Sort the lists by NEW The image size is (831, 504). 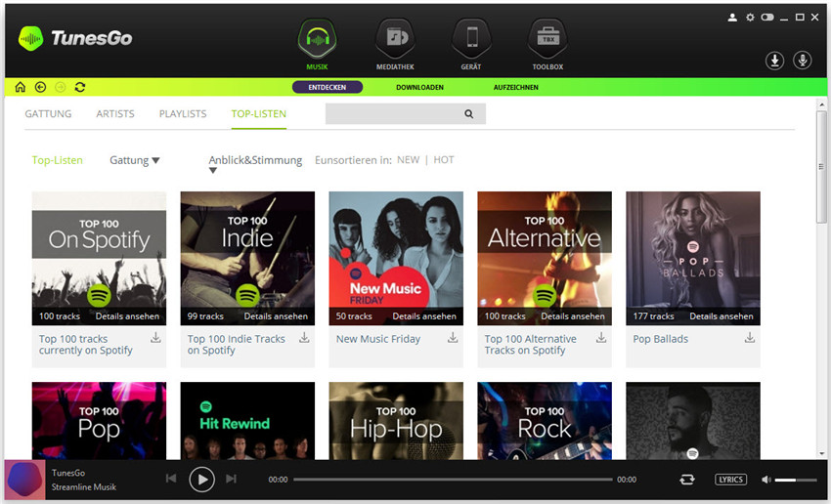(408, 160)
